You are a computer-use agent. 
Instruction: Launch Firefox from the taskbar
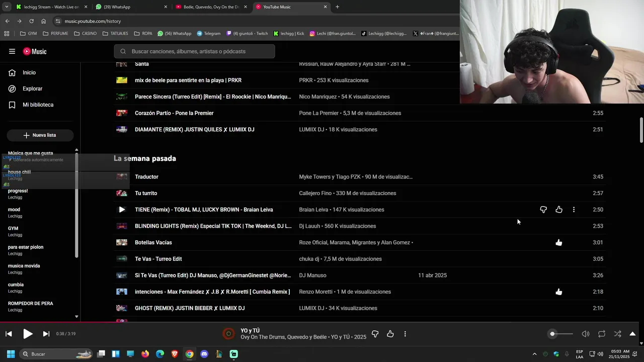(145, 354)
